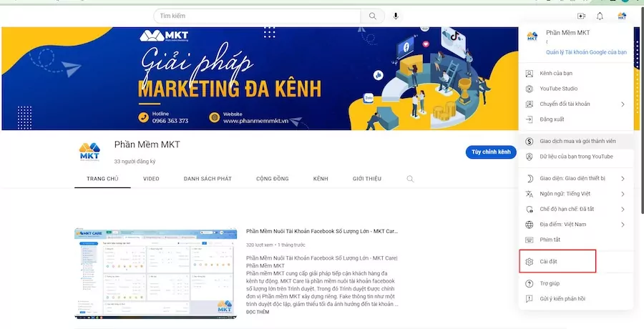Click the Kênh của bạn icon
The width and height of the screenshot is (644, 329).
[530, 74]
